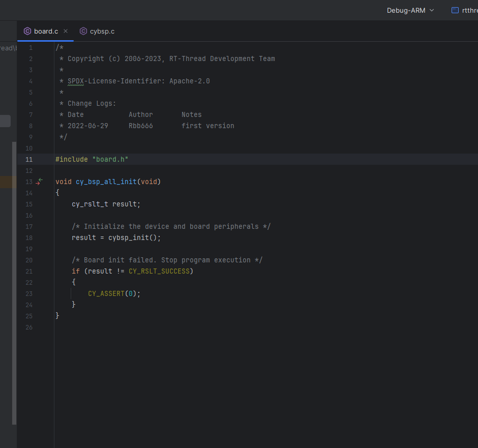Expand the Debug-ARM chevron arrow
The height and width of the screenshot is (448, 478).
pos(432,10)
